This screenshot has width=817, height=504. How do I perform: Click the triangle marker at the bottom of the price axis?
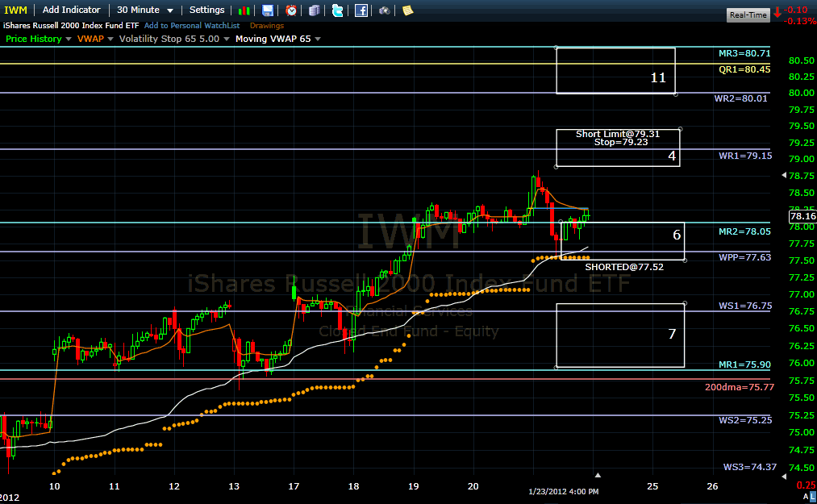click(x=784, y=477)
